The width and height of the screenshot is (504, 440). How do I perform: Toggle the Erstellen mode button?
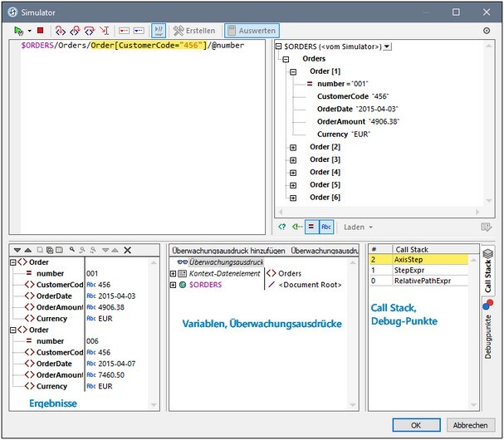(196, 30)
